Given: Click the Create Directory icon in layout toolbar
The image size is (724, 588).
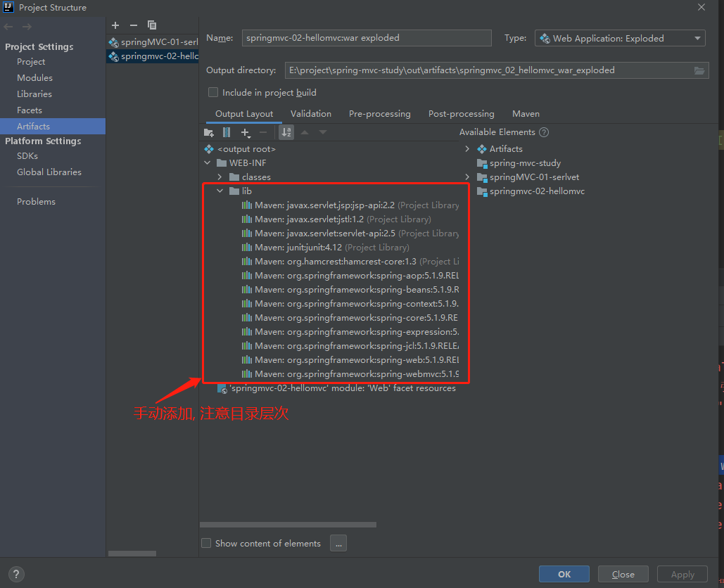Looking at the screenshot, I should (x=209, y=132).
